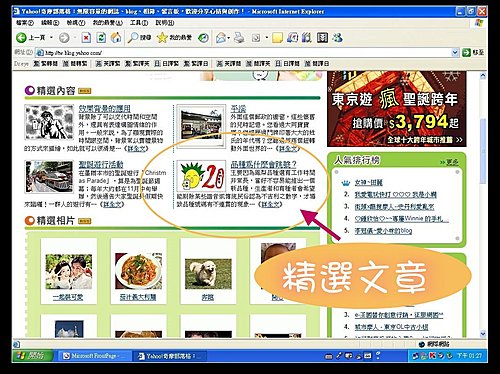Open the 我的最愛 (Favorites) menu
The width and height of the screenshot is (500, 374).
(107, 23)
